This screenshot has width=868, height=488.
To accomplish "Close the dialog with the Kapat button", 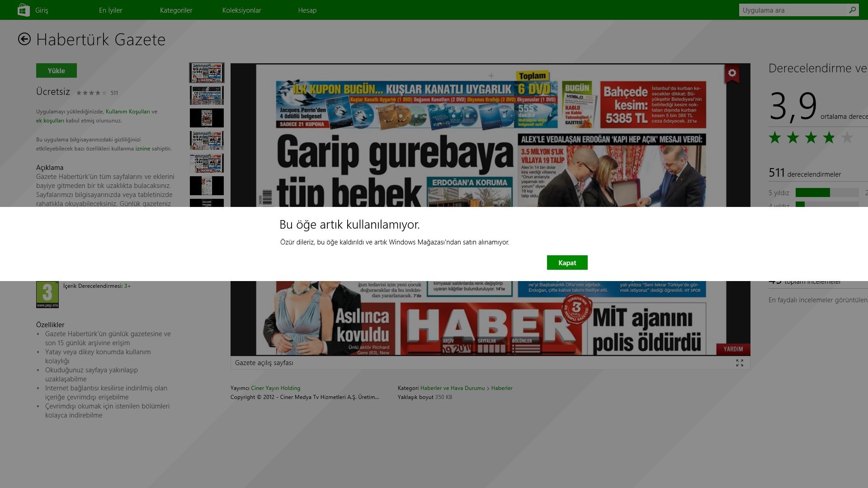I will coord(567,263).
